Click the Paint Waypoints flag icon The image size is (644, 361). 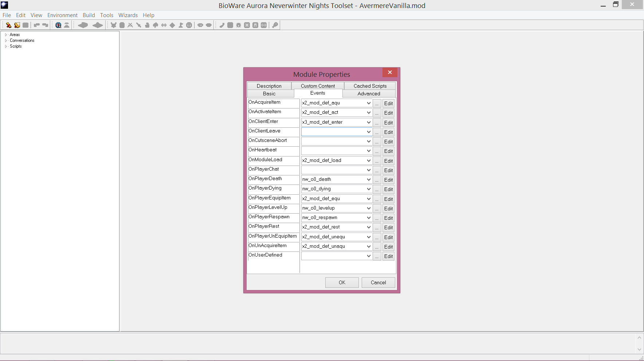[x=181, y=25]
